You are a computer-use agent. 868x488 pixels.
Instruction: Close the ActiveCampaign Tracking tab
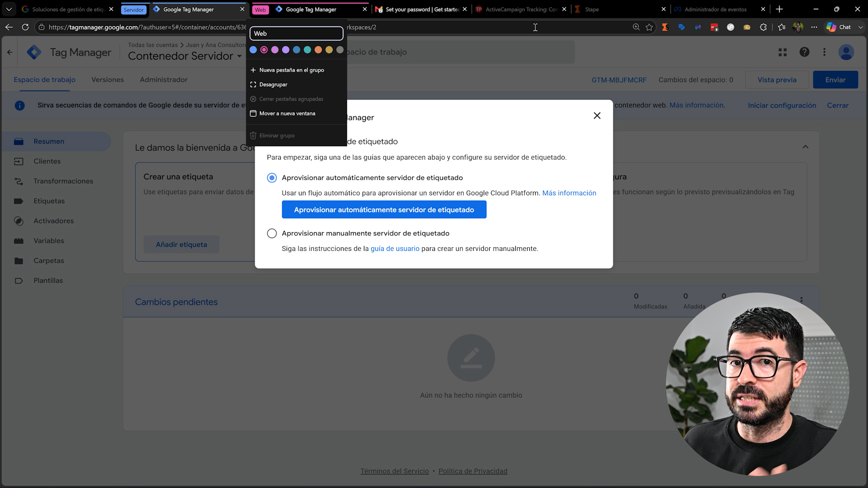pos(564,9)
